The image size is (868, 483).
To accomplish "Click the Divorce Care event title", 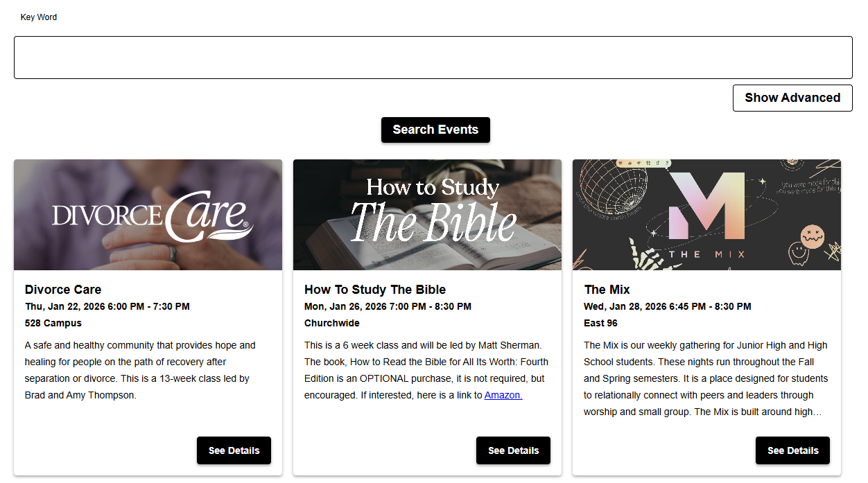I will coord(63,290).
